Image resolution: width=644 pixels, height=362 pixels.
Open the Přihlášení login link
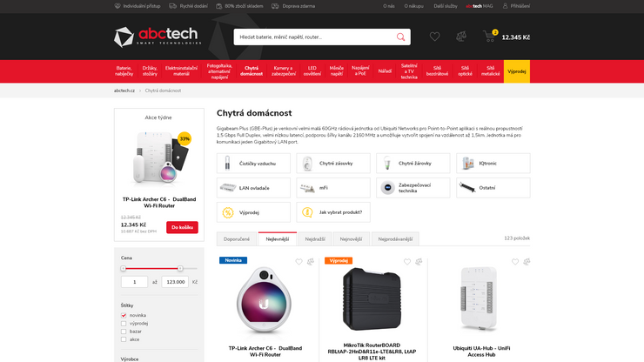[x=516, y=6]
